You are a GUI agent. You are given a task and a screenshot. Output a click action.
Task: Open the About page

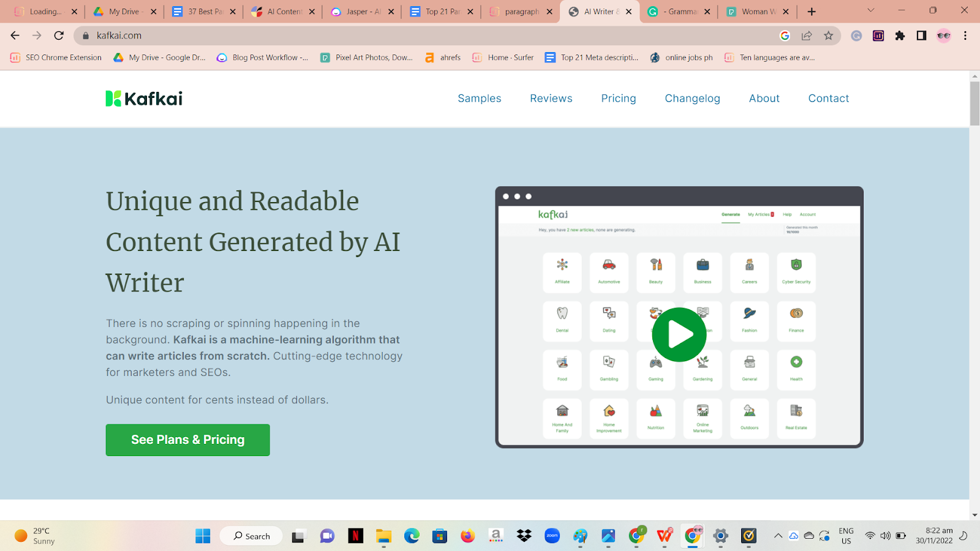pos(764,99)
